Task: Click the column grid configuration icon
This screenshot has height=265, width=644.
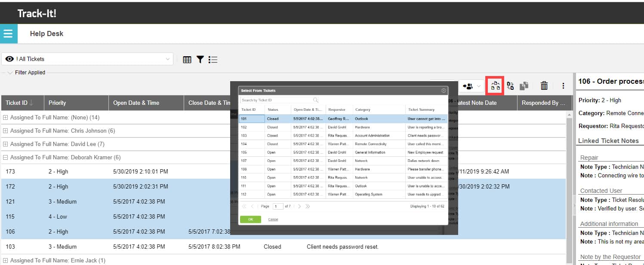Action: tap(187, 59)
